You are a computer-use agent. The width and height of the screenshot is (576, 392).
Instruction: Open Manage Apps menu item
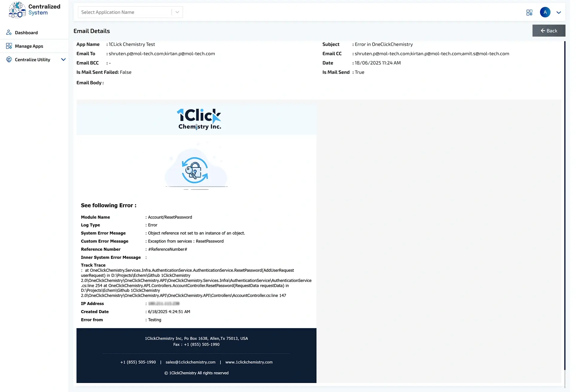pyautogui.click(x=29, y=46)
